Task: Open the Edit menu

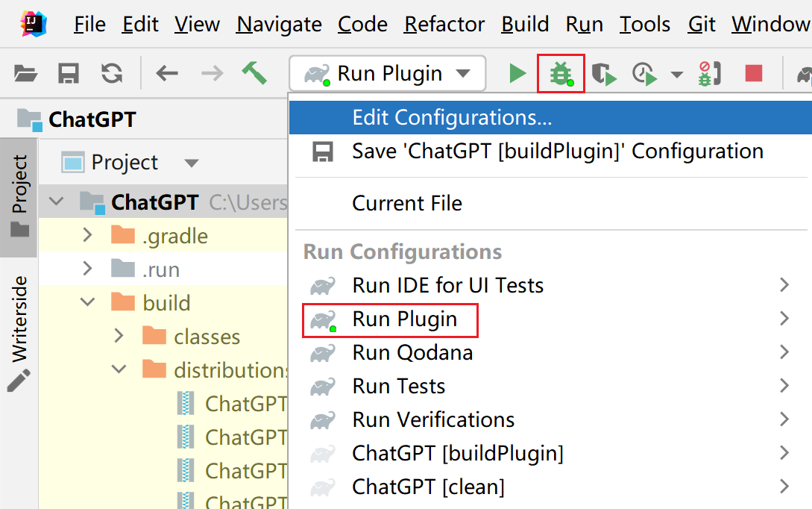Action: pos(140,25)
